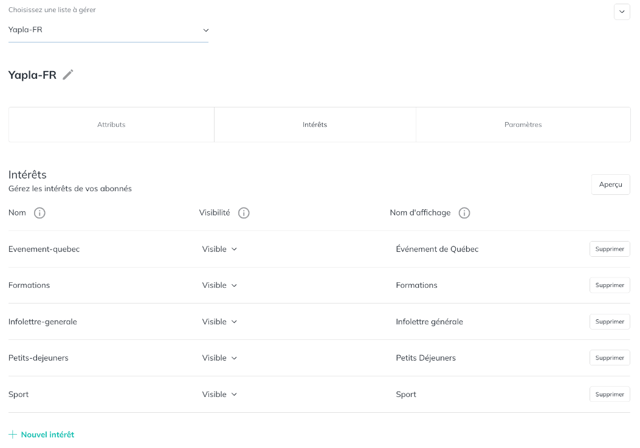Select the Infolettre-generale interest name
The image size is (640, 448).
[42, 322]
